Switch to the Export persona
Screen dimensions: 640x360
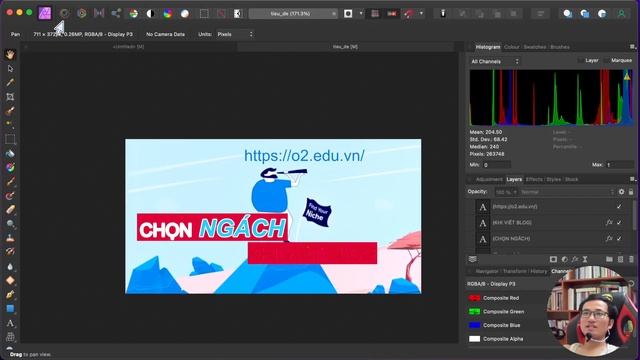click(x=116, y=13)
